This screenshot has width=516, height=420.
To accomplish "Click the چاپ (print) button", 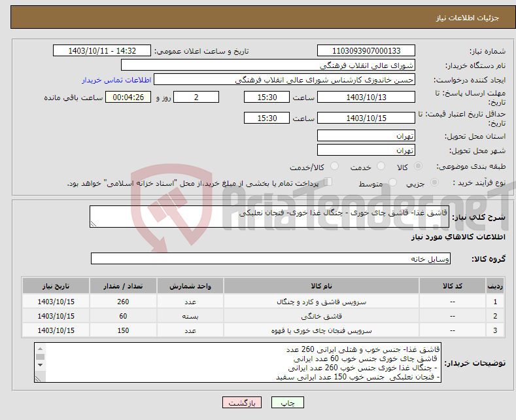I will pos(287,402).
